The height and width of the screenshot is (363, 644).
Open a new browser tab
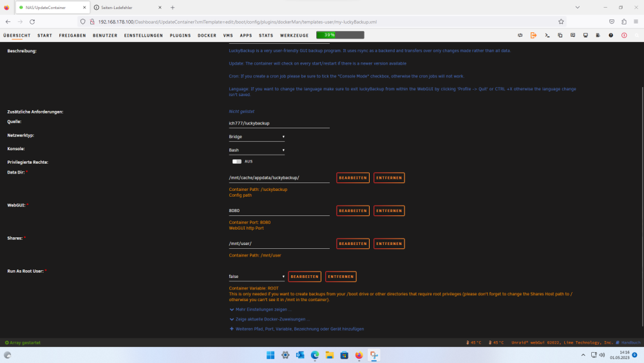click(x=173, y=7)
